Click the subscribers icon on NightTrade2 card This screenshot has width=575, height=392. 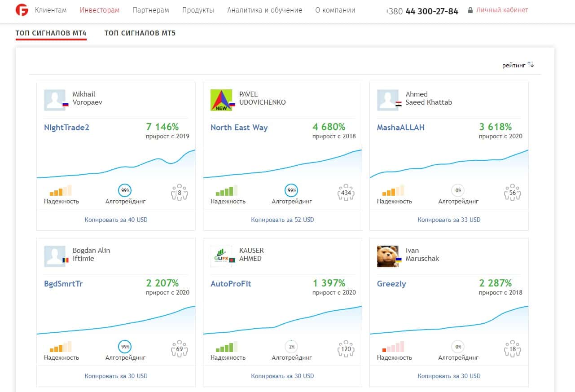click(x=180, y=193)
